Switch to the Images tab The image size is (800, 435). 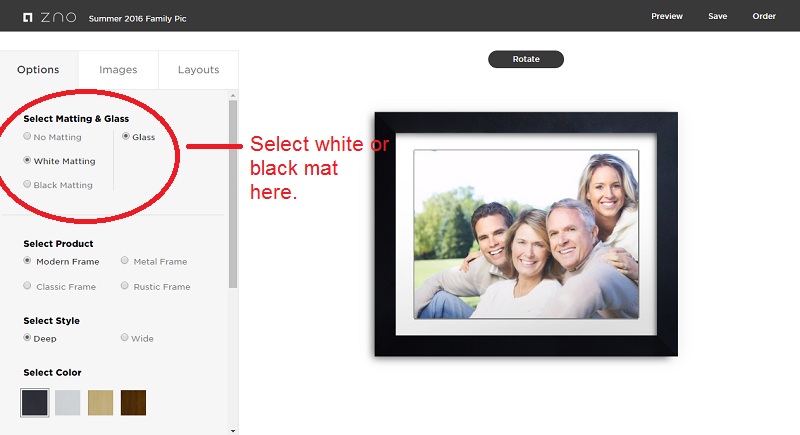(x=118, y=70)
